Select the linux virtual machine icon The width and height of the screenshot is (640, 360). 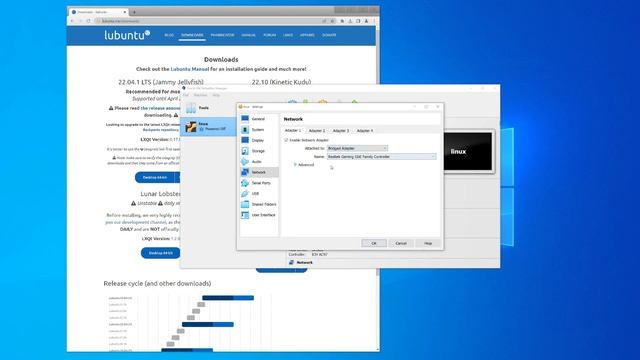(191, 127)
